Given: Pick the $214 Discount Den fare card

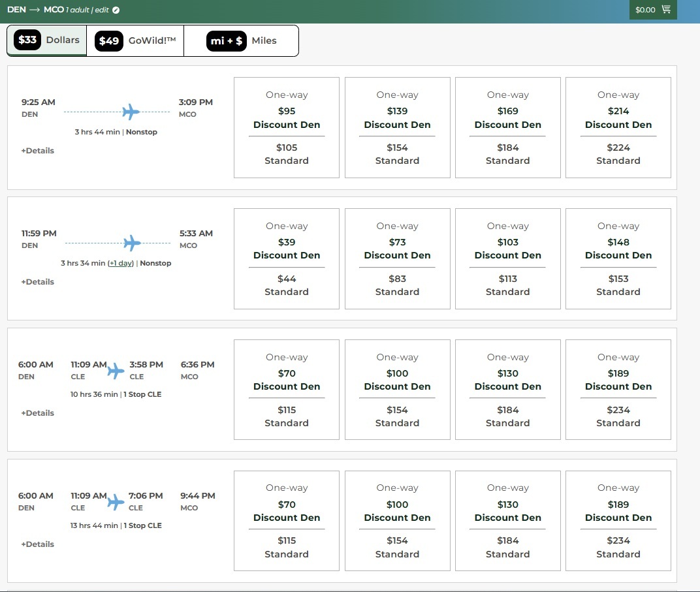Looking at the screenshot, I should (618, 127).
